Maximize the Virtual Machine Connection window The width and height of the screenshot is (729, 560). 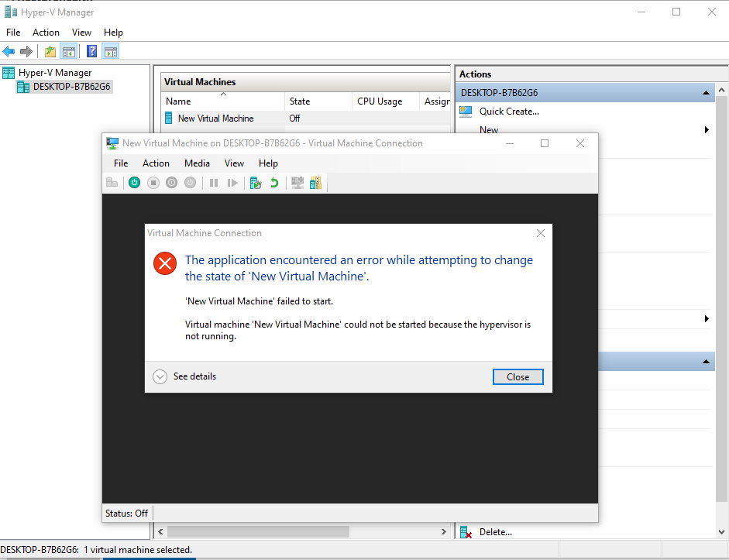click(x=545, y=143)
